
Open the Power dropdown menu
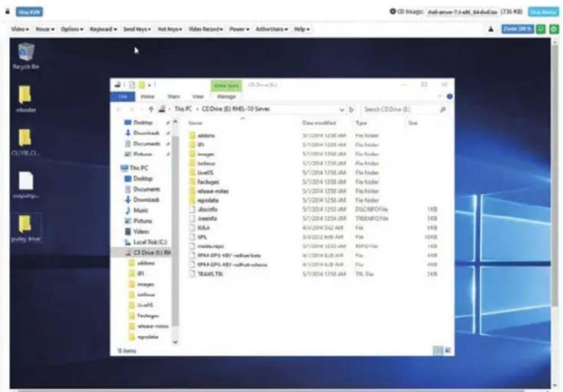click(239, 29)
